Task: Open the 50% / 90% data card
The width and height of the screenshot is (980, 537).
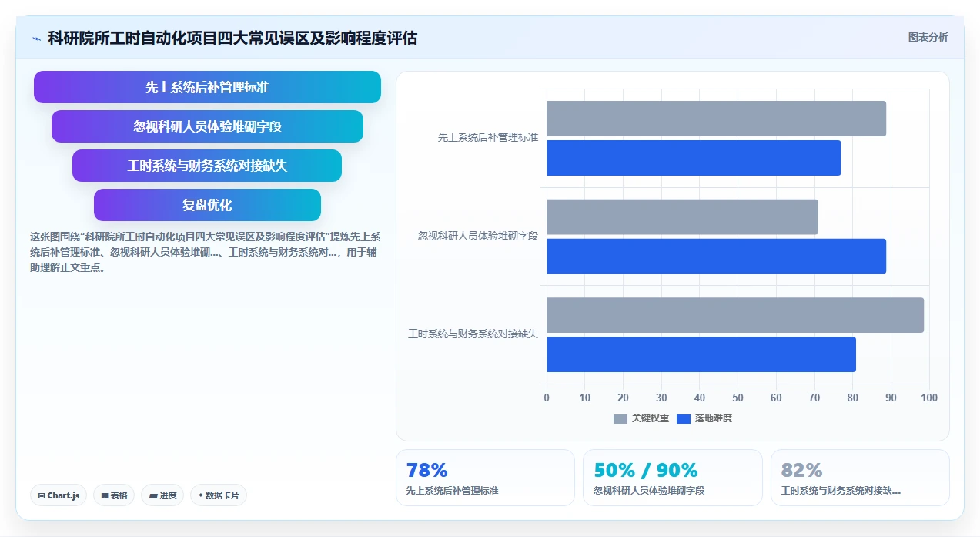Action: tap(673, 478)
